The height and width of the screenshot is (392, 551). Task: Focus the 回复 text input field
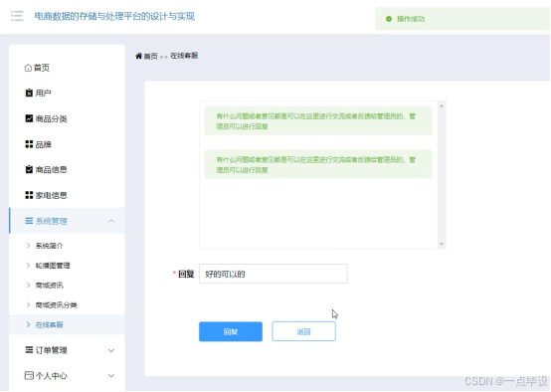tap(274, 274)
